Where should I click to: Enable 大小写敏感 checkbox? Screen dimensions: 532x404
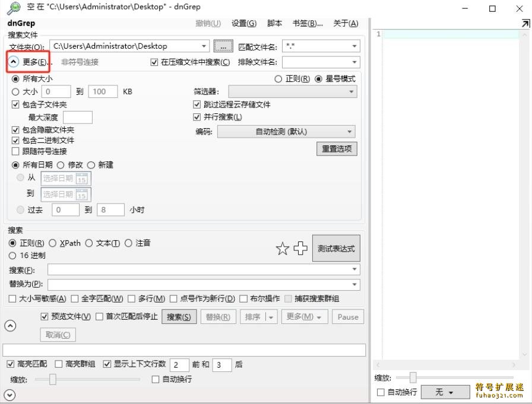click(x=11, y=298)
